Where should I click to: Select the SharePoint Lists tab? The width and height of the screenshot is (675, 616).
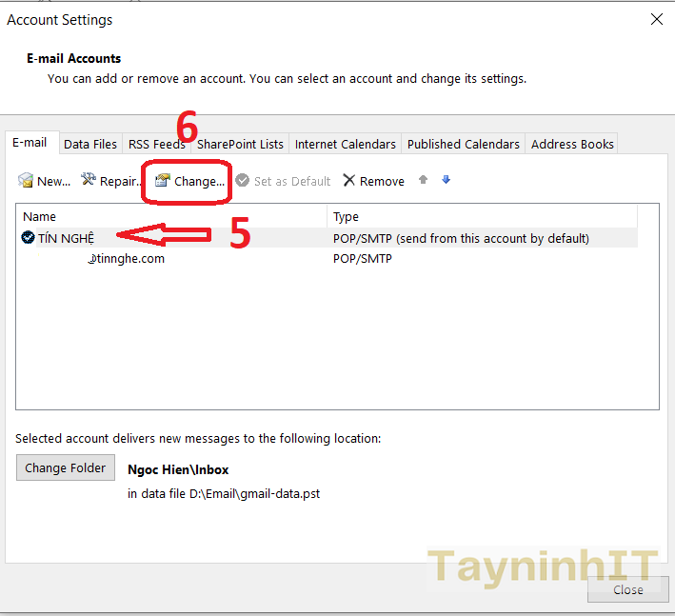click(240, 144)
